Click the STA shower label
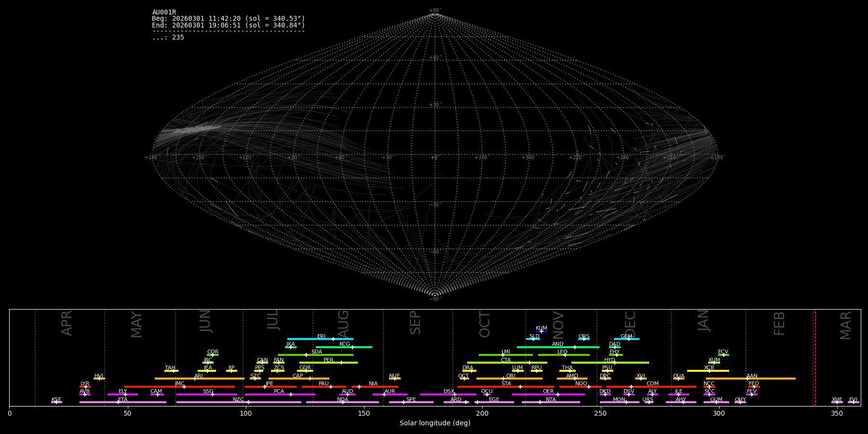 pyautogui.click(x=506, y=384)
